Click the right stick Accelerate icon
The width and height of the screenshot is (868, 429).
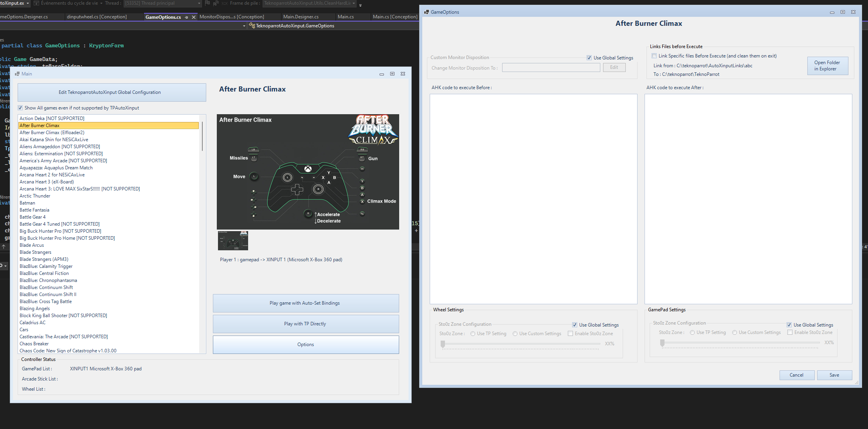click(308, 214)
